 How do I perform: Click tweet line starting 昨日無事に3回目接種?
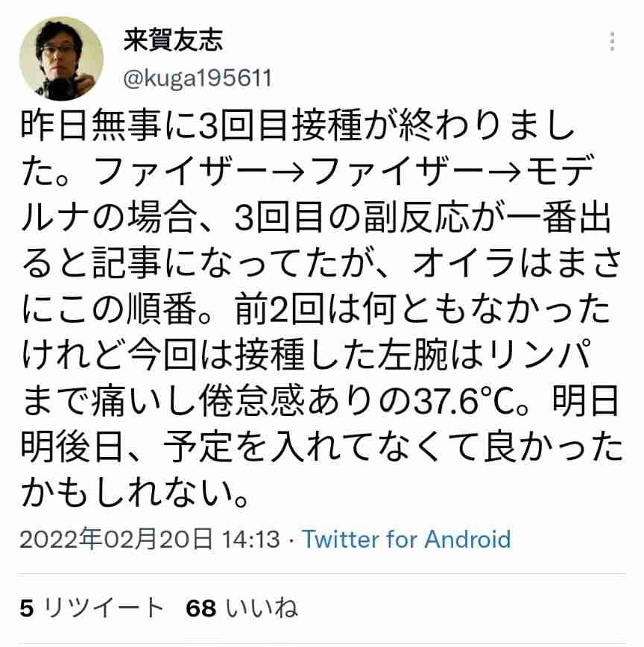coord(297,124)
